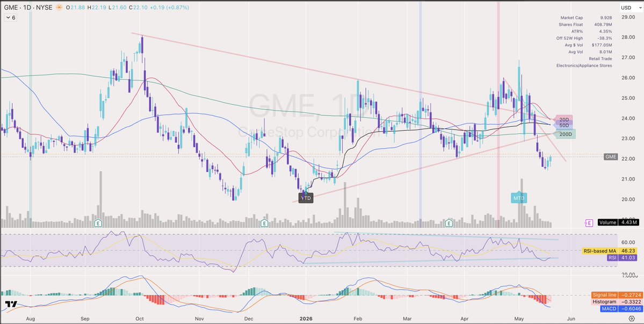Screen dimensions: 644x324
Task: Click the Electronics/Appliance Stores industry text
Action: click(x=584, y=66)
